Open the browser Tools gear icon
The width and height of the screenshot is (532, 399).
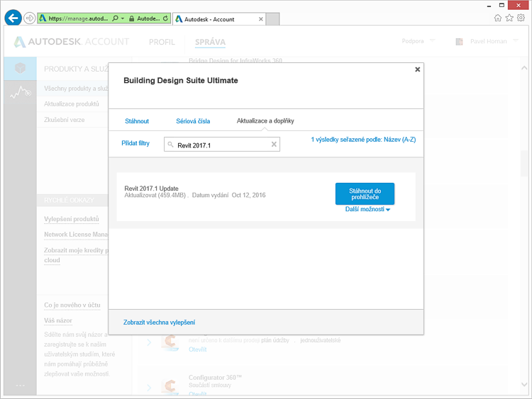click(x=521, y=18)
